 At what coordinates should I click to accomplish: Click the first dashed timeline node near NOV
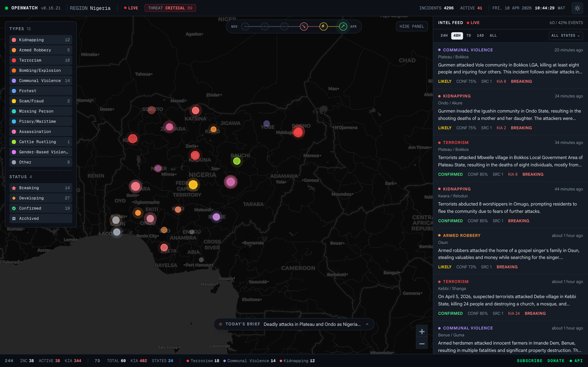[x=245, y=27]
